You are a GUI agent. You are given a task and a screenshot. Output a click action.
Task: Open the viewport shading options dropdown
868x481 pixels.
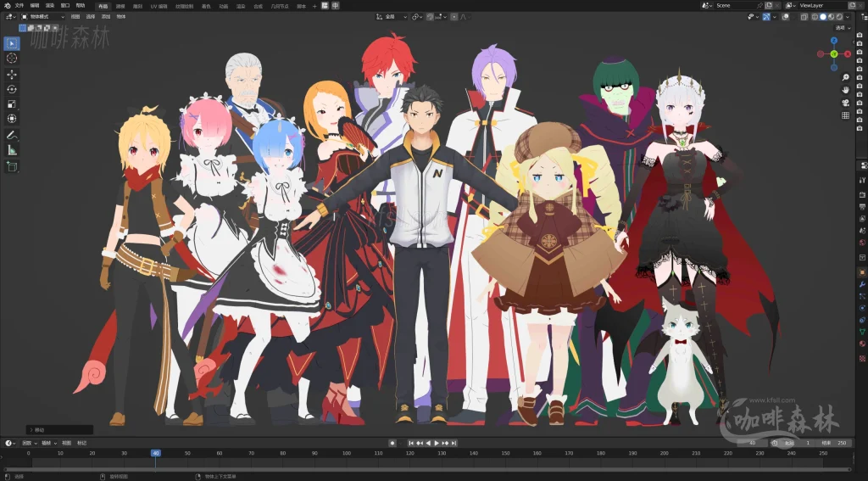pos(849,17)
